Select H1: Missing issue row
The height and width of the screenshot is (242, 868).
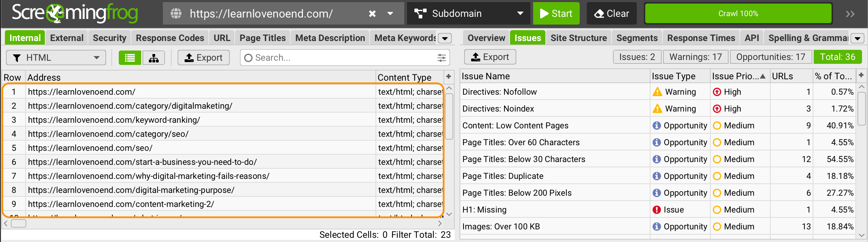click(x=657, y=209)
